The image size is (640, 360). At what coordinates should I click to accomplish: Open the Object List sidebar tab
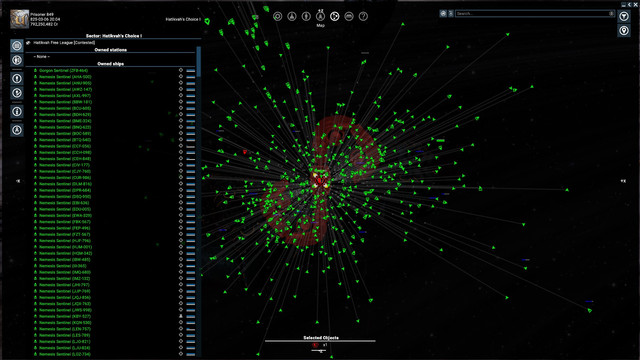point(17,46)
